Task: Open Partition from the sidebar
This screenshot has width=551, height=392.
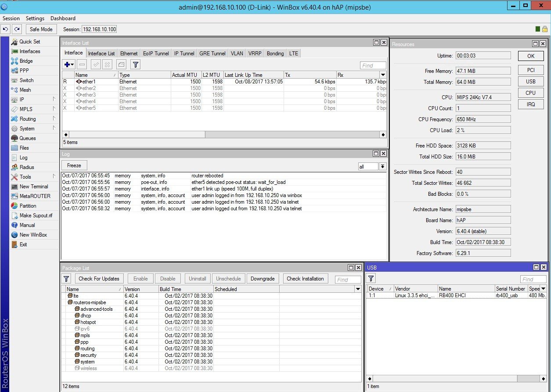Action: (x=28, y=206)
